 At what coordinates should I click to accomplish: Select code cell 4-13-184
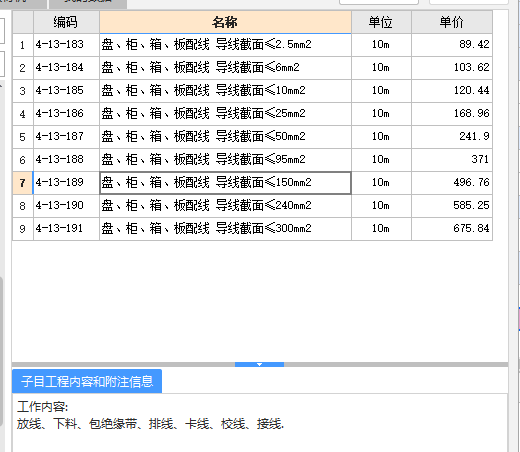click(66, 68)
